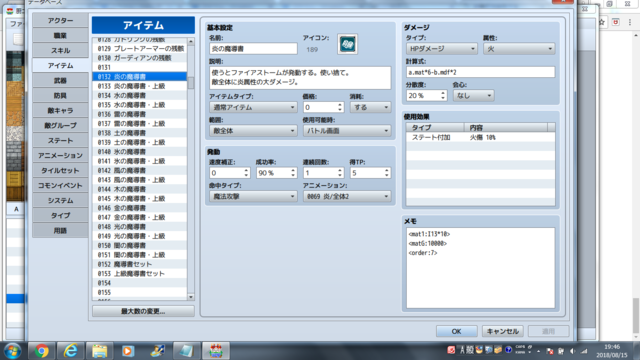Select item 0133 炎の魔導書・上級
Viewport: 640px width, 360px height.
[140, 86]
